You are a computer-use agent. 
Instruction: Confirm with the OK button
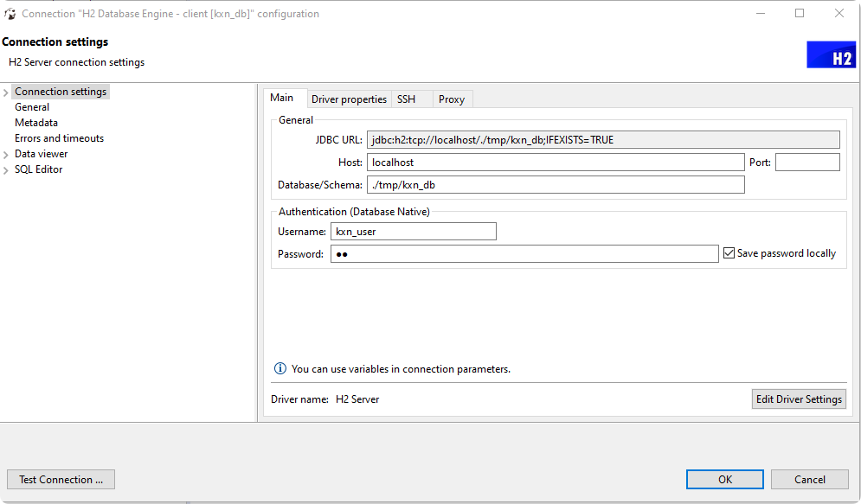click(725, 479)
